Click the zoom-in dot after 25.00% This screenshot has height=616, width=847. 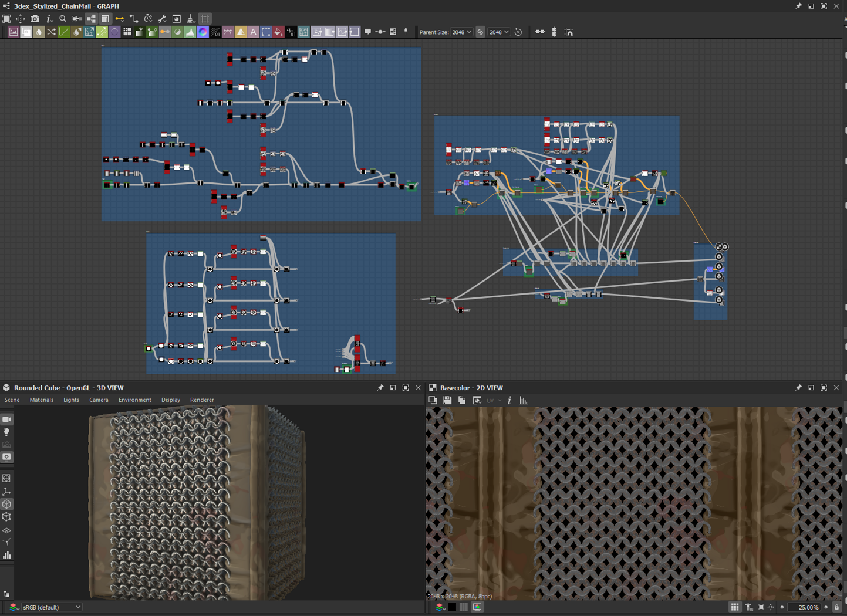point(826,607)
